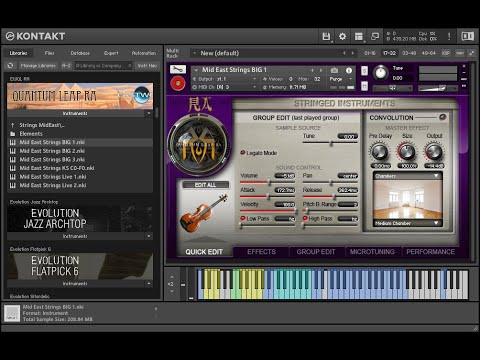Enable the Low Pass filter
Screen dimensions: 480x360
pyautogui.click(x=243, y=218)
